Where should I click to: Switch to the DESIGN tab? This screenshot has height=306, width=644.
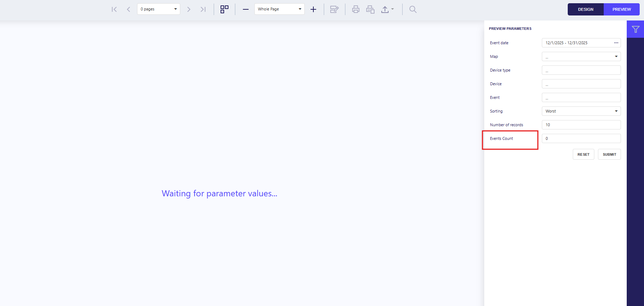click(x=585, y=9)
